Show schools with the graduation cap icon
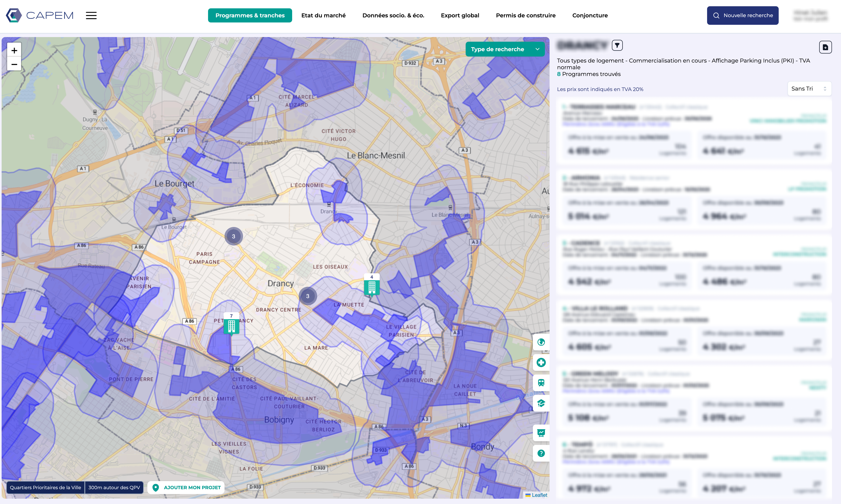Image resolution: width=841 pixels, height=504 pixels. pos(541,403)
